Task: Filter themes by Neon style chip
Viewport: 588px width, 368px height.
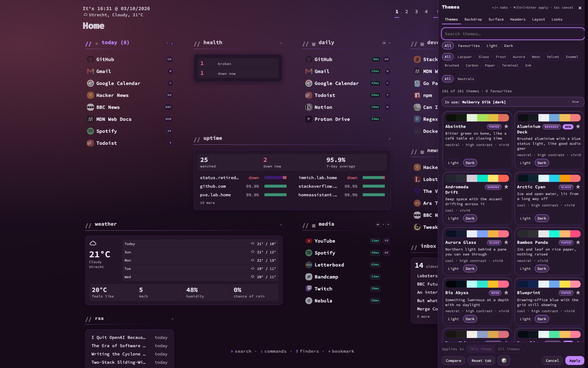Action: point(536,57)
